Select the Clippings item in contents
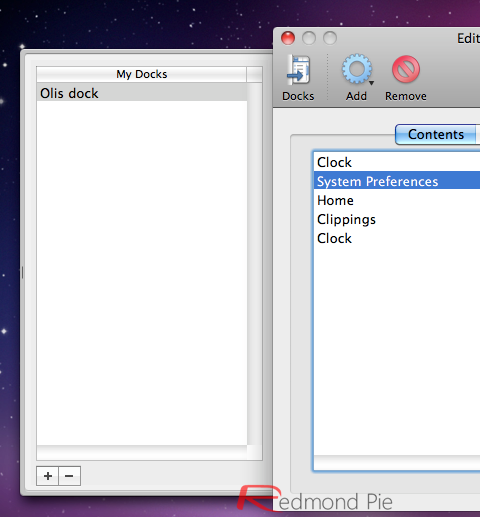This screenshot has height=517, width=480. [x=397, y=219]
